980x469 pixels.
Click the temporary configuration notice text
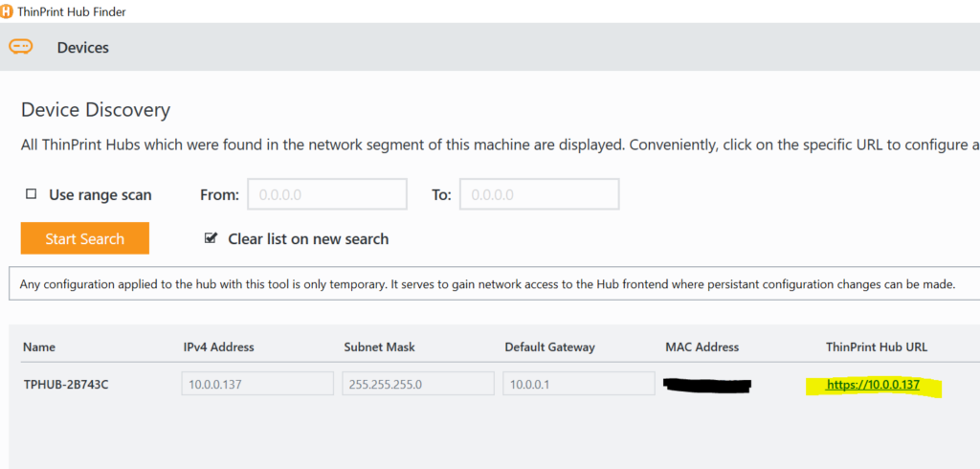coord(487,284)
